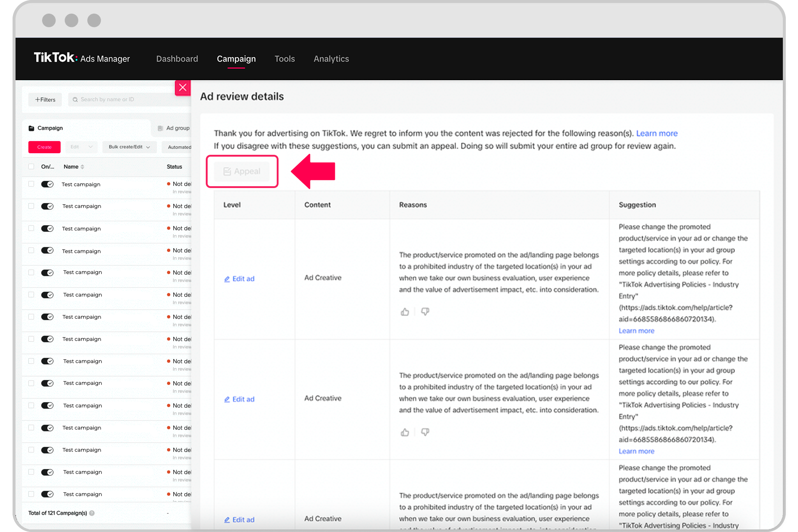Go to the Dashboard menu
This screenshot has height=532, width=798.
tap(177, 59)
